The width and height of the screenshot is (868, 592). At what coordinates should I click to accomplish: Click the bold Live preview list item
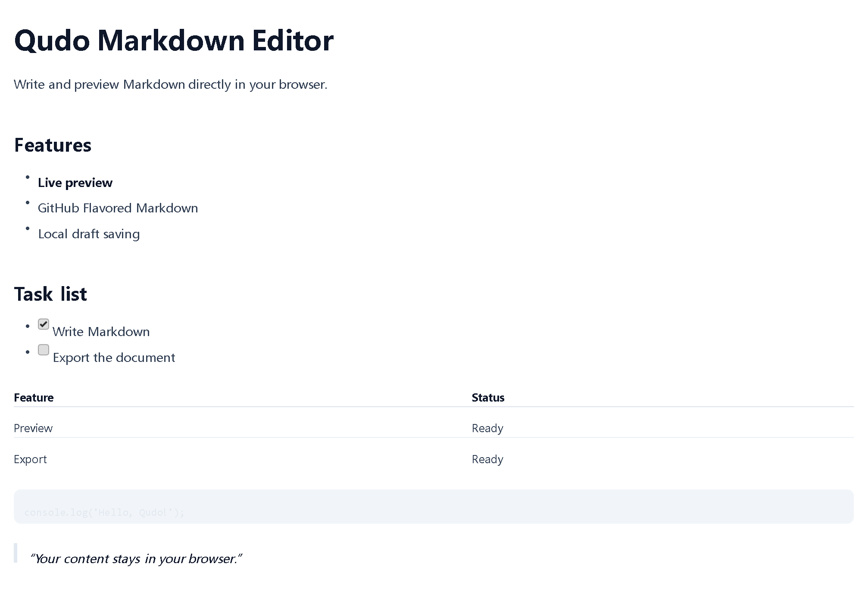pos(75,183)
